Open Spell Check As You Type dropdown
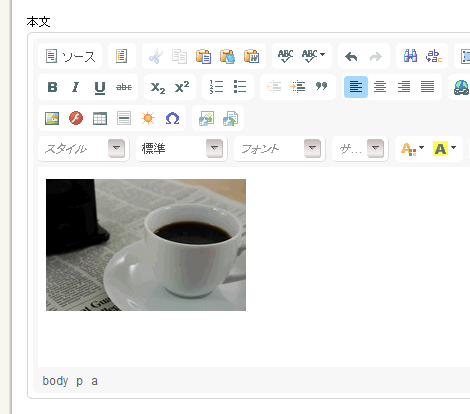 tap(313, 56)
